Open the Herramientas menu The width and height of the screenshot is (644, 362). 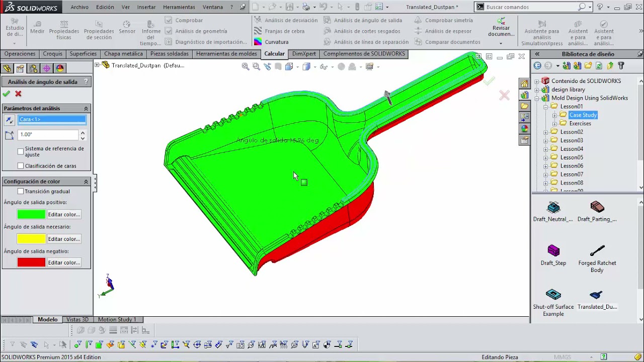tap(179, 7)
